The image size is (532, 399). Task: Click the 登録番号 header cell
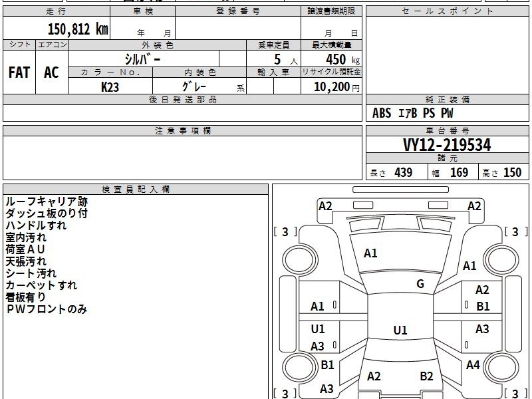point(238,11)
